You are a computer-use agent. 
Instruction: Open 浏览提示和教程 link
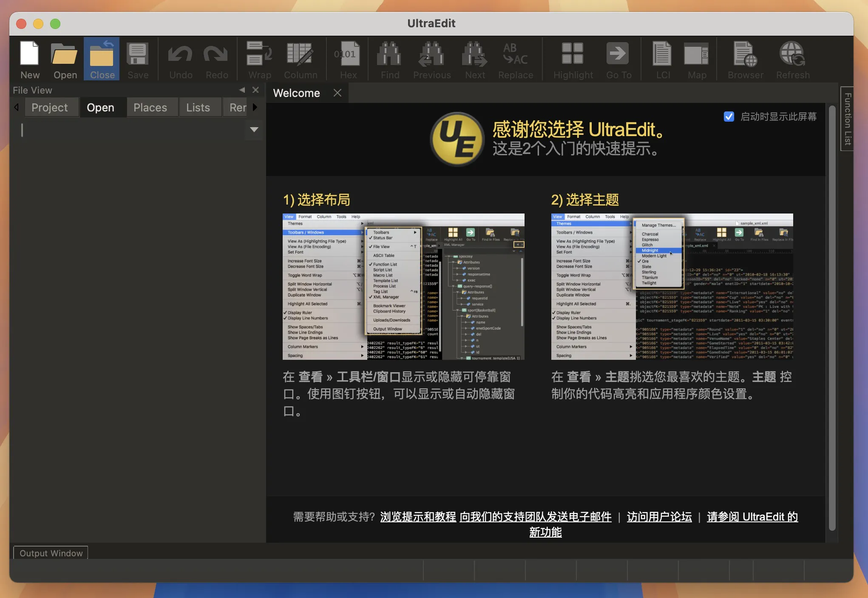pos(418,517)
